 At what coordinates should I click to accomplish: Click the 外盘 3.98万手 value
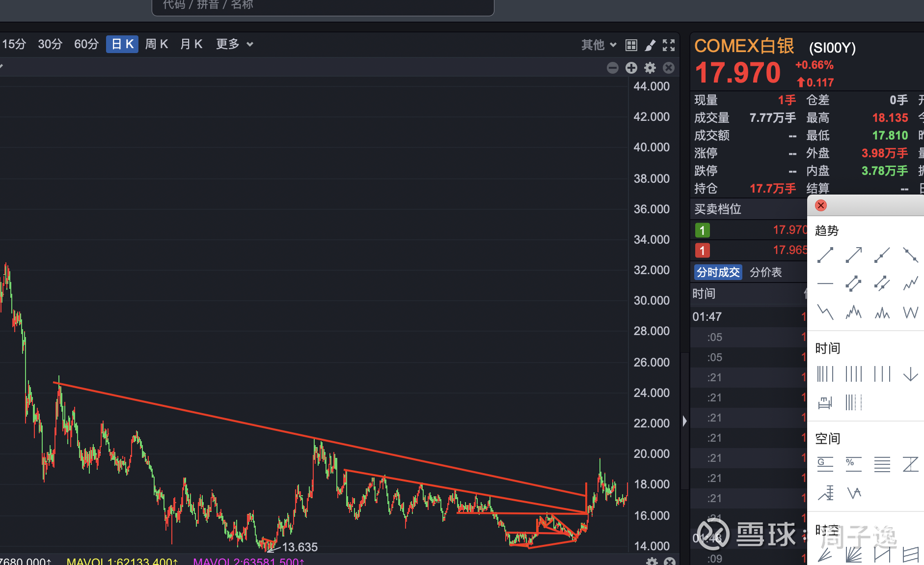[x=885, y=153]
